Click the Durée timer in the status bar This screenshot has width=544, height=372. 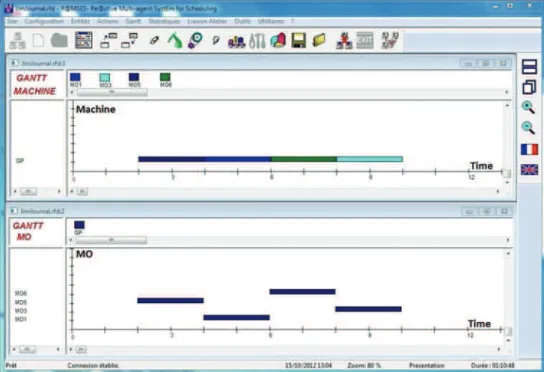click(x=493, y=365)
